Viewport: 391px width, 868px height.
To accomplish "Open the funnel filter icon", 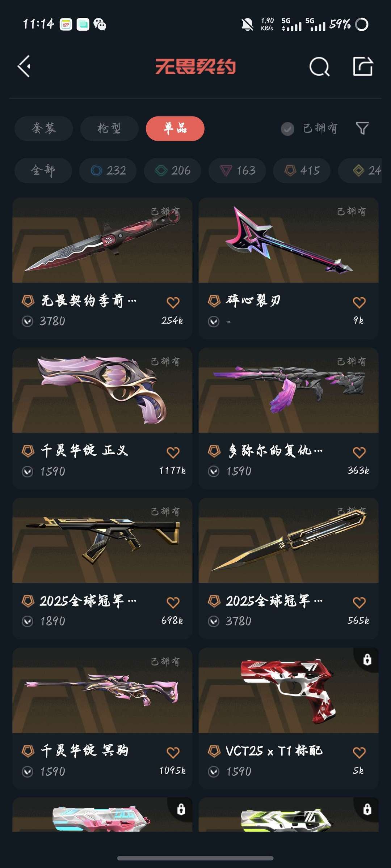I will (x=362, y=128).
